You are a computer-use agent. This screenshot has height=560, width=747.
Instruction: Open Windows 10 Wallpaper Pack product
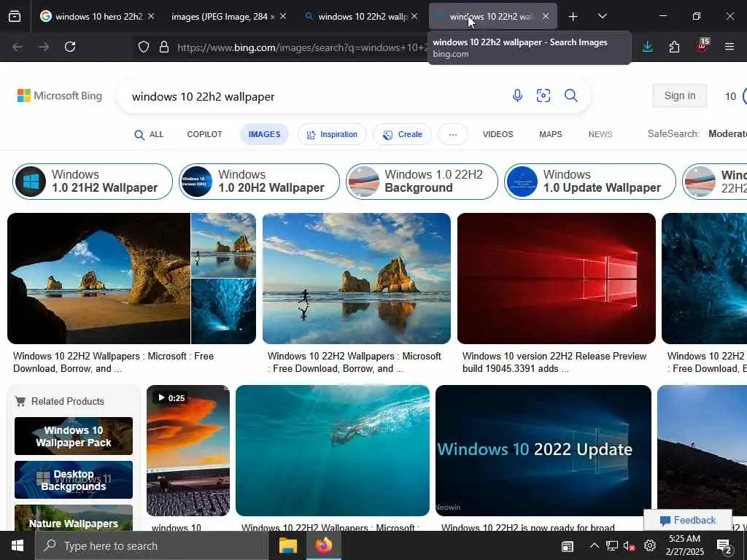tap(74, 436)
